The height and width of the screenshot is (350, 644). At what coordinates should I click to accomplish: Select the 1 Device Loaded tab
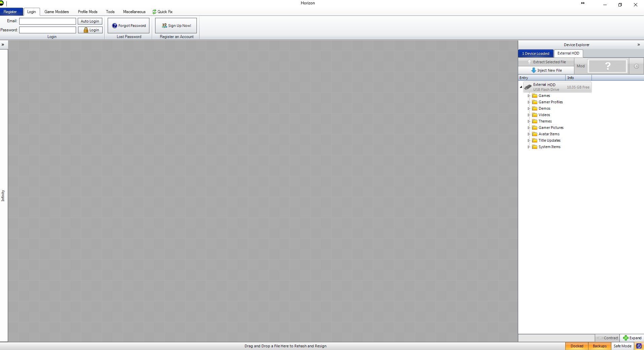[x=536, y=54]
